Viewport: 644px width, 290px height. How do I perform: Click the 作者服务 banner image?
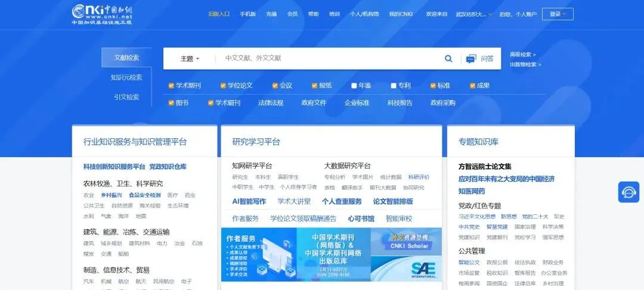259,255
